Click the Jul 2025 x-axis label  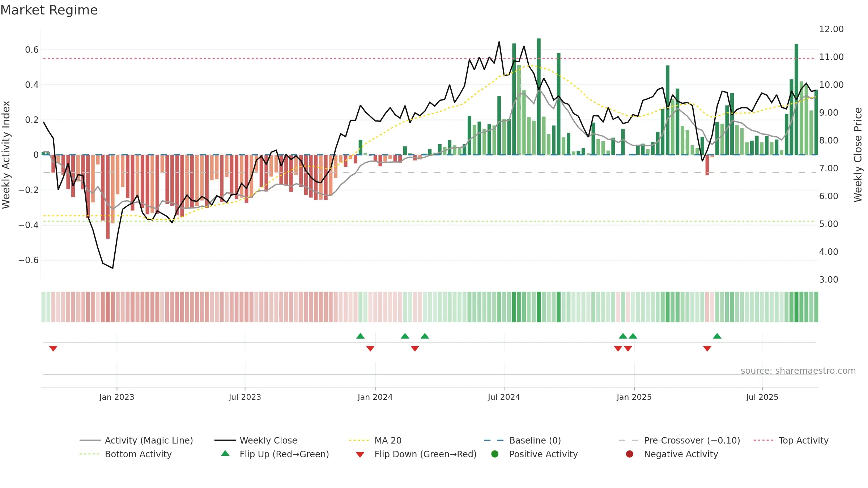coord(762,397)
